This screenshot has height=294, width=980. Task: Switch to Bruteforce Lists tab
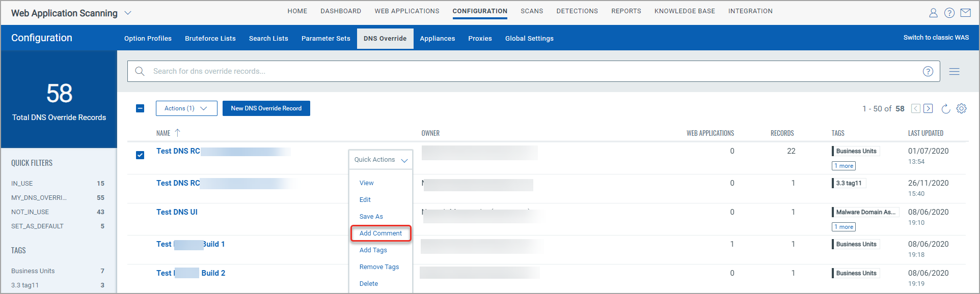[210, 39]
